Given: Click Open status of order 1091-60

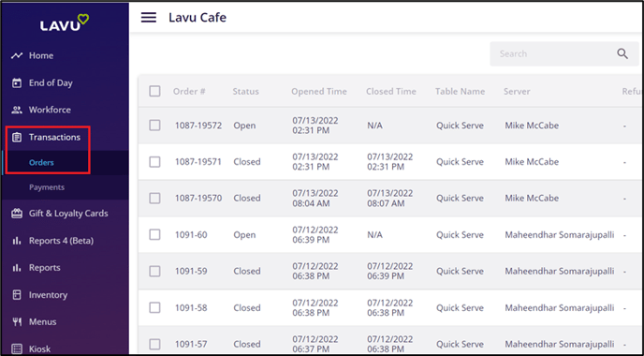Looking at the screenshot, I should tap(244, 235).
